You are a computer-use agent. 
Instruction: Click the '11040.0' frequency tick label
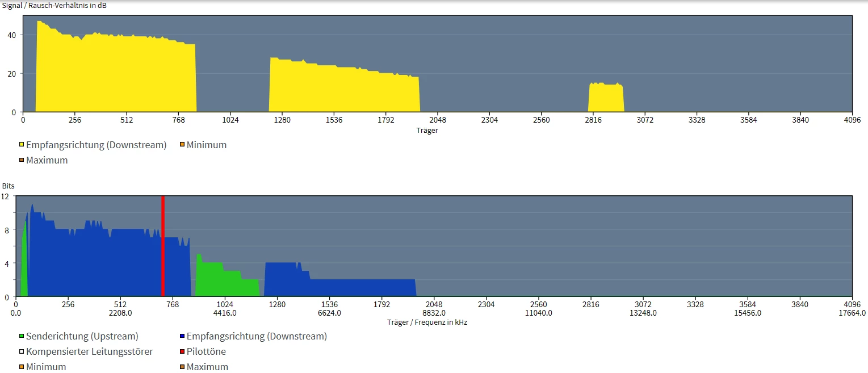[x=538, y=313]
